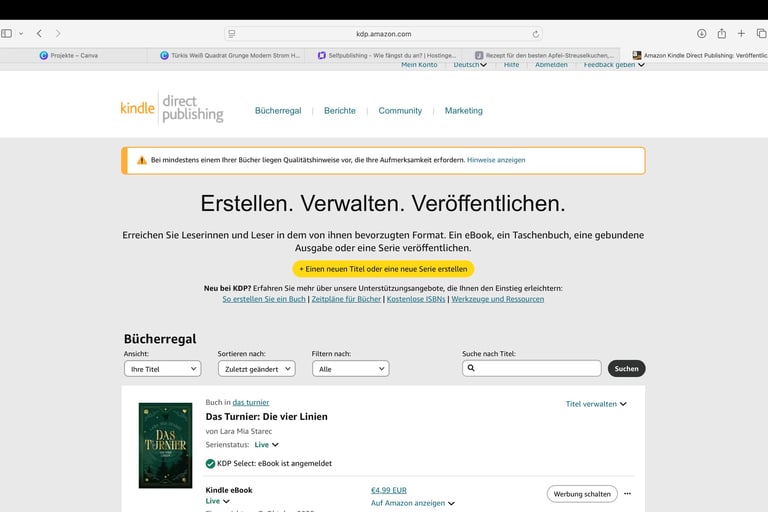
Task: Expand Auf Amazon anzeigen dropdown
Action: click(x=413, y=503)
